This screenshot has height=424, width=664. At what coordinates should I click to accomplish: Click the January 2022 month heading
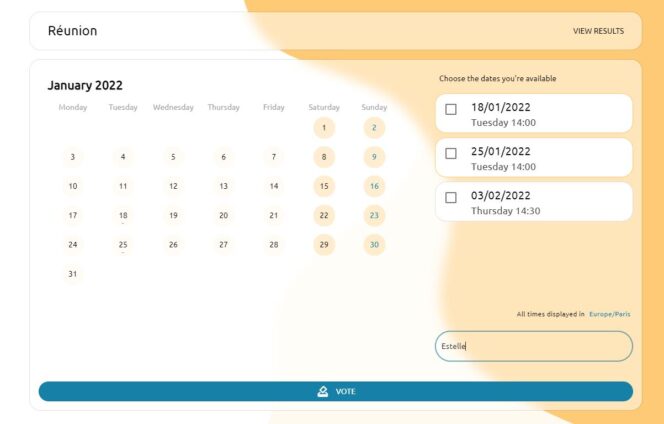[85, 86]
